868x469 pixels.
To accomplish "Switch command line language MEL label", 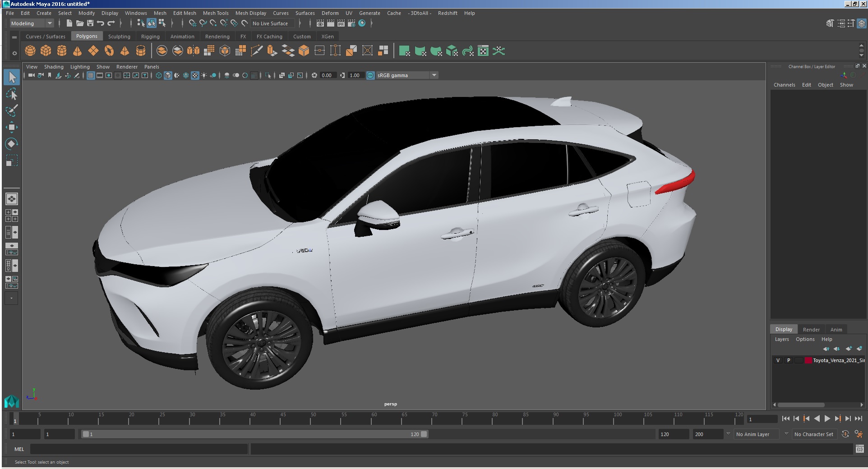I will click(19, 449).
